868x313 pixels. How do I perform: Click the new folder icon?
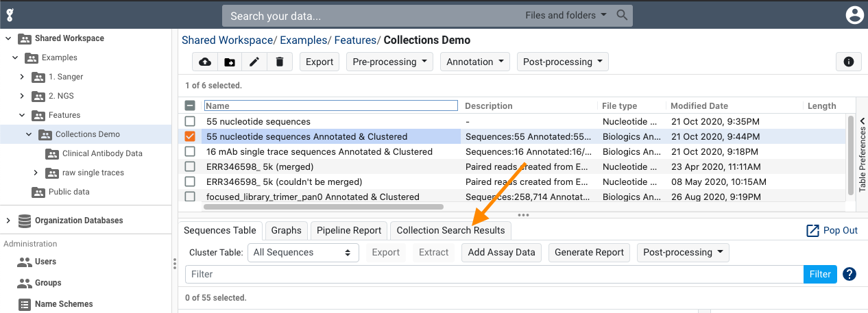pyautogui.click(x=230, y=62)
